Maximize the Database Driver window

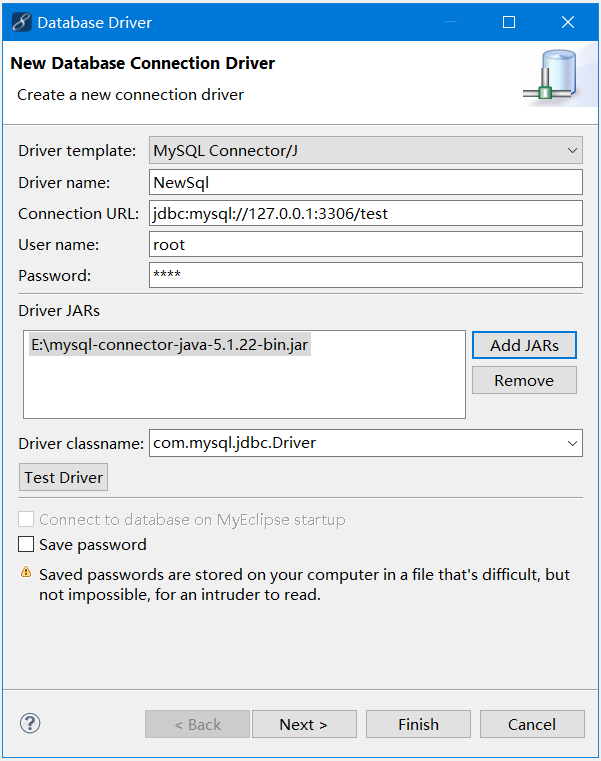point(509,22)
